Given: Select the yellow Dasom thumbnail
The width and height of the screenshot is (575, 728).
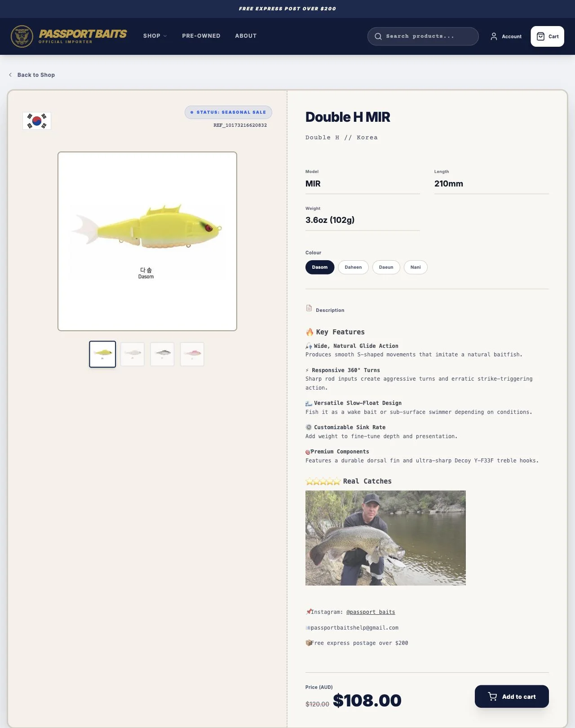Looking at the screenshot, I should click(102, 354).
